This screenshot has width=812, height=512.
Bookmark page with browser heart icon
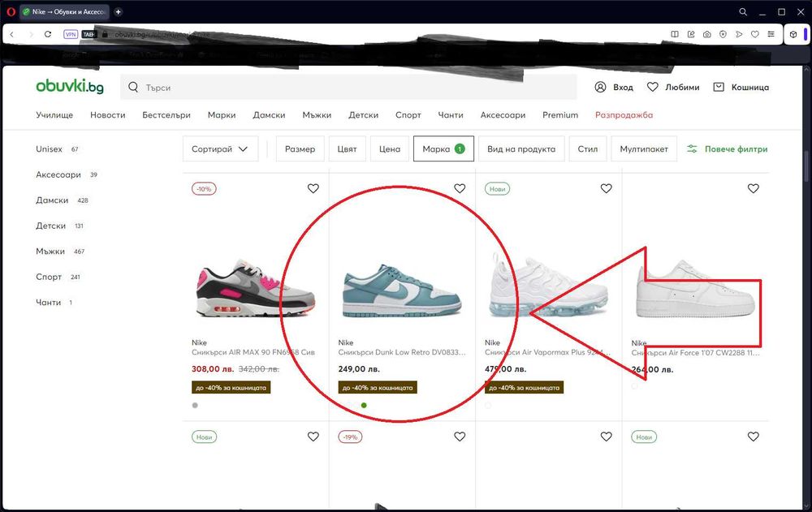coord(755,34)
